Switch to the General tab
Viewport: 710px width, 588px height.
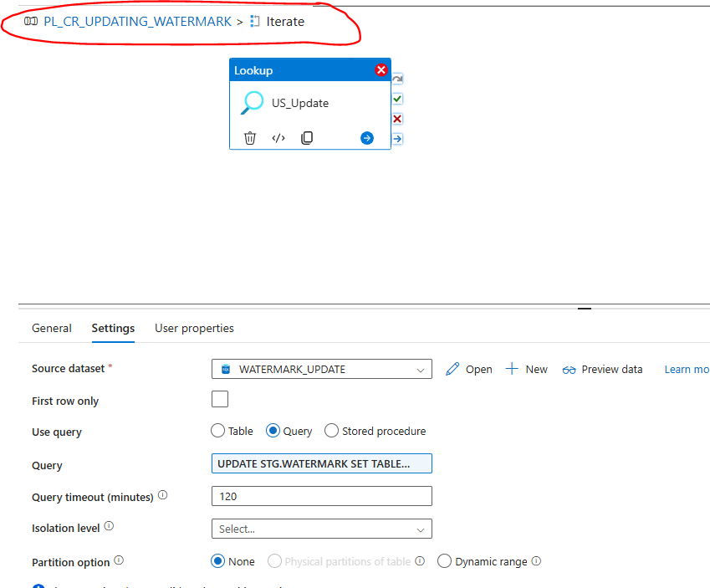(x=52, y=328)
